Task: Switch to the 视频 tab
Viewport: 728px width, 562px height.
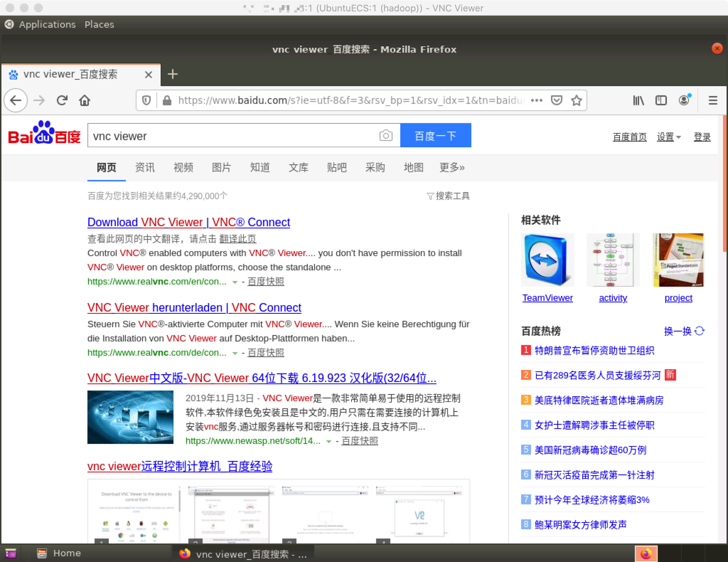Action: tap(183, 167)
